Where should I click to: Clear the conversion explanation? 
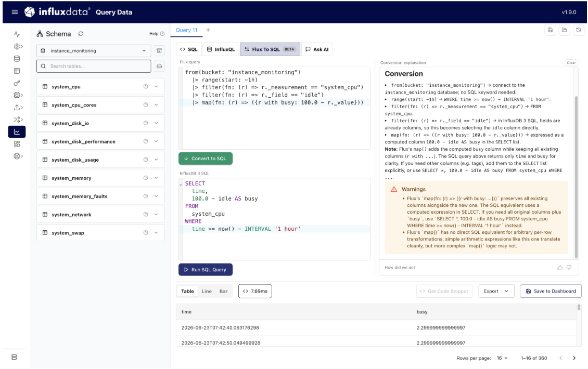571,62
